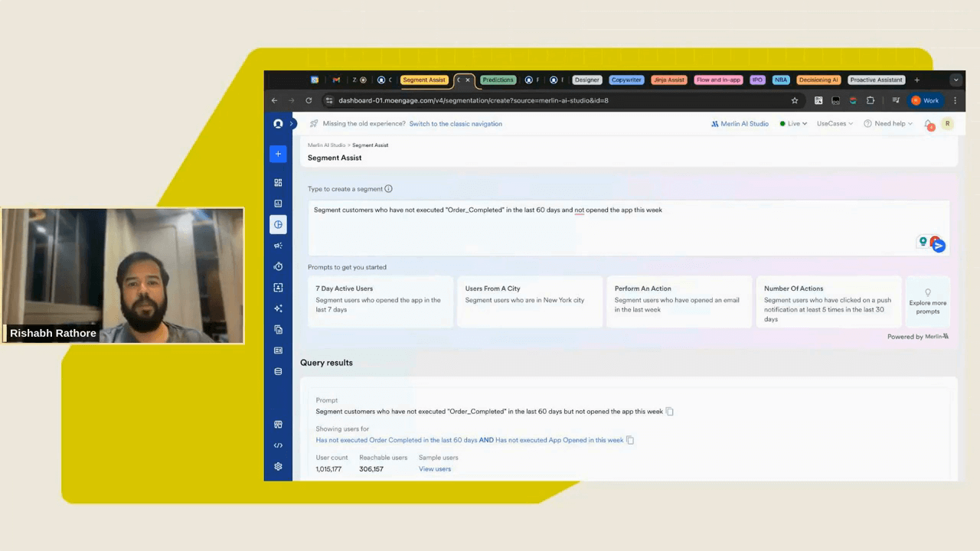Open the developer code icon in sidebar

(278, 445)
